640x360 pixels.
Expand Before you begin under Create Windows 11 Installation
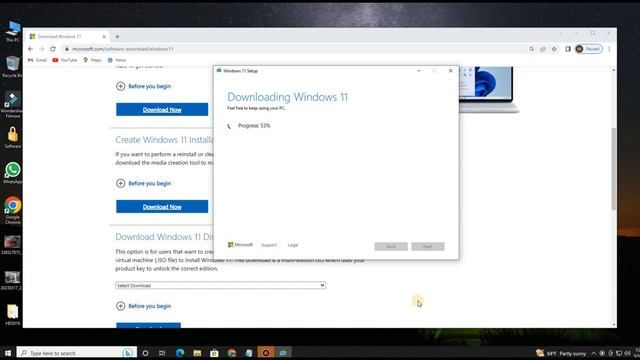click(143, 183)
